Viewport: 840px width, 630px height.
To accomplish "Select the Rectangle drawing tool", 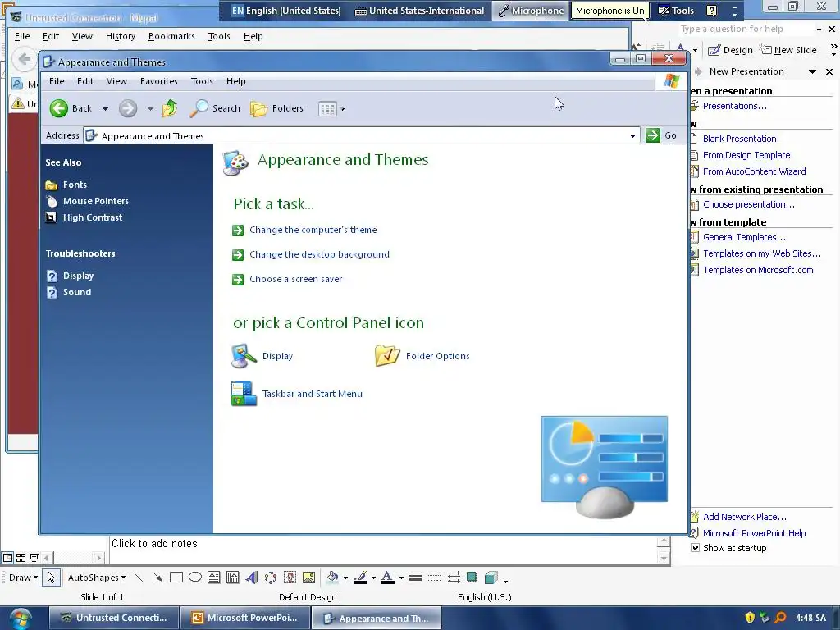I will tap(176, 577).
